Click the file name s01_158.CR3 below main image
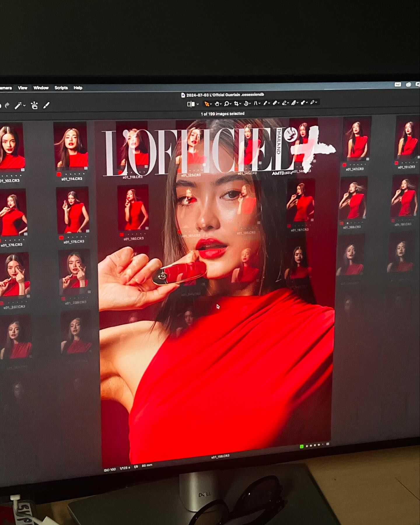420x525 pixels. [x=220, y=456]
